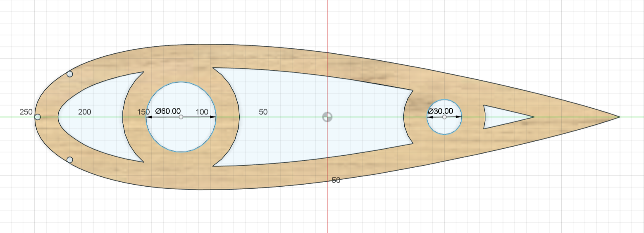Viewport: 644px width, 233px height.
Task: Click the 200 ruler label
Action: (85, 112)
